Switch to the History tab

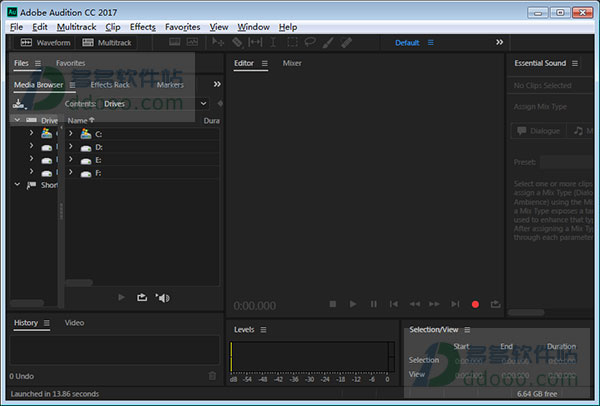click(x=26, y=323)
